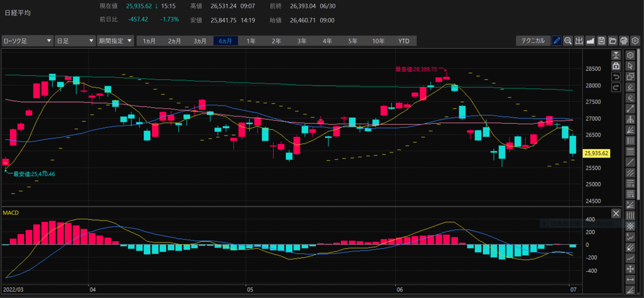Select the R-labeled zigzag tool
The height and width of the screenshot is (298, 644).
[x=631, y=237]
